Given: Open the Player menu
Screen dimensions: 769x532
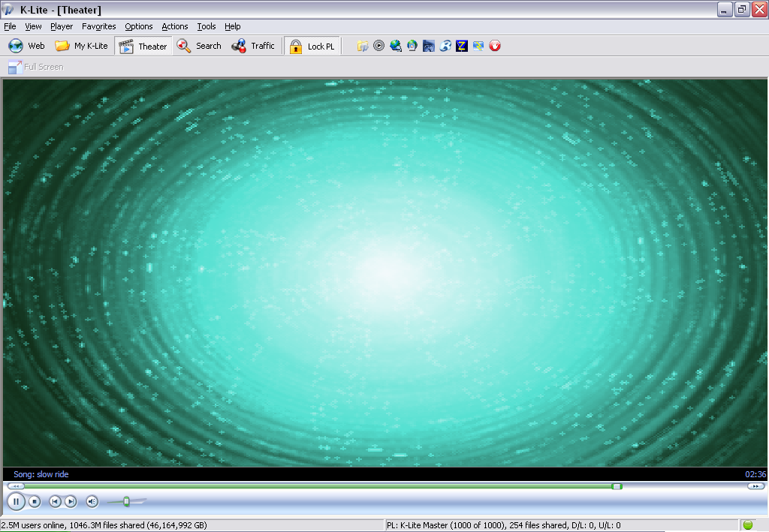Looking at the screenshot, I should click(62, 26).
